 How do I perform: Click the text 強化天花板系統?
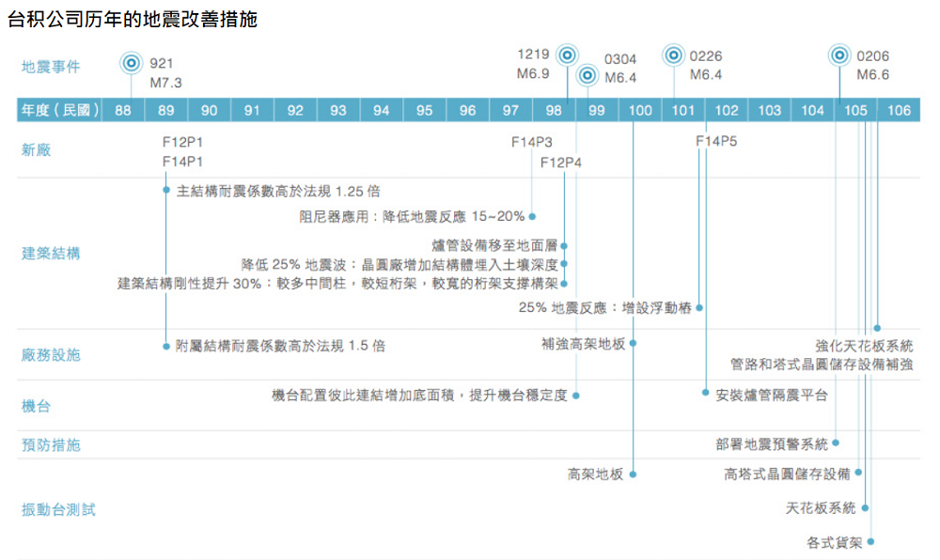[x=864, y=346]
